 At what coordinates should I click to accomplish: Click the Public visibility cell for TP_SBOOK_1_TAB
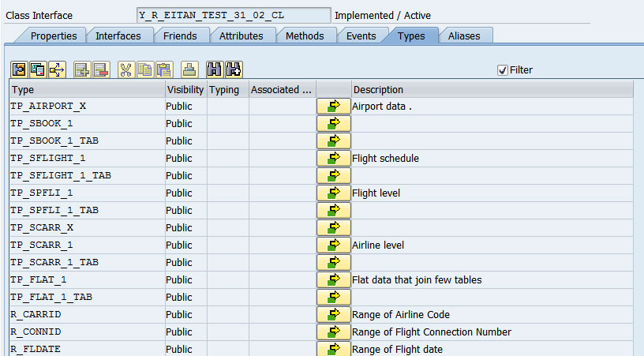pos(185,141)
